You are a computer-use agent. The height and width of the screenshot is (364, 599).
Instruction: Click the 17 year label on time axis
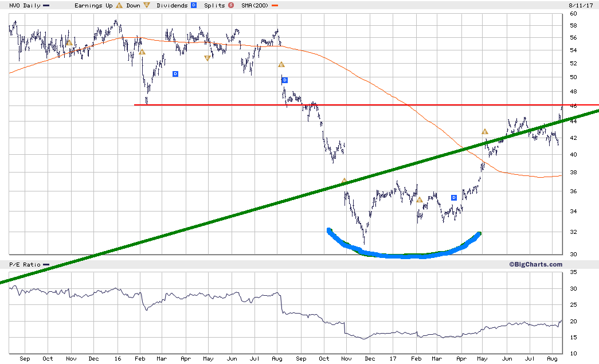coord(393,359)
